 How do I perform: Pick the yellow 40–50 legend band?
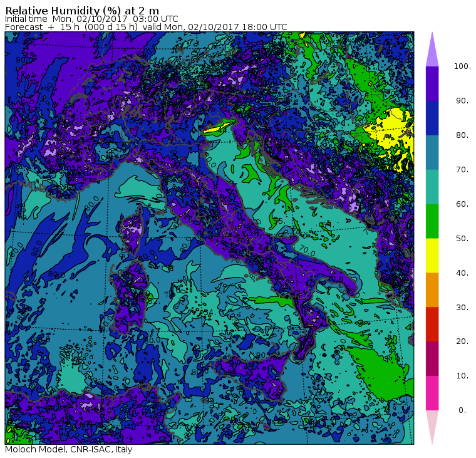(x=432, y=256)
